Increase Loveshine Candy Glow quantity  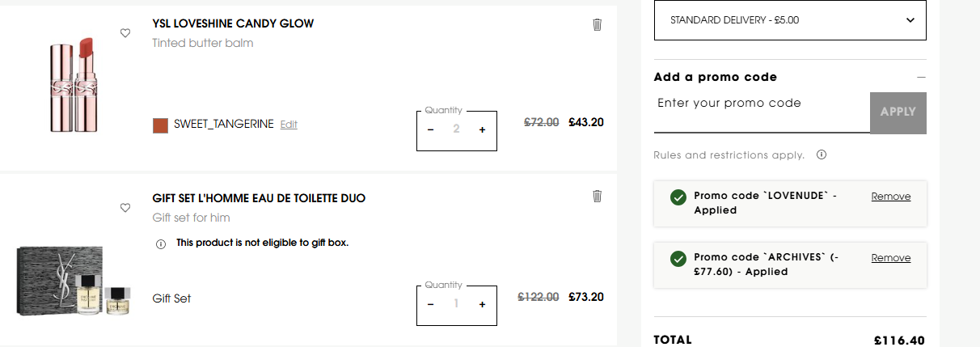[x=483, y=129]
